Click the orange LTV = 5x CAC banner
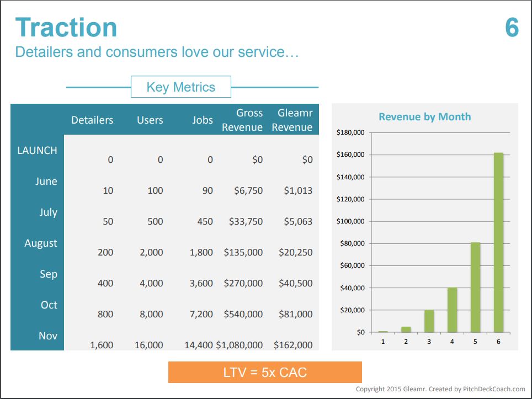Viewport: 532px width, 399px height. point(265,372)
